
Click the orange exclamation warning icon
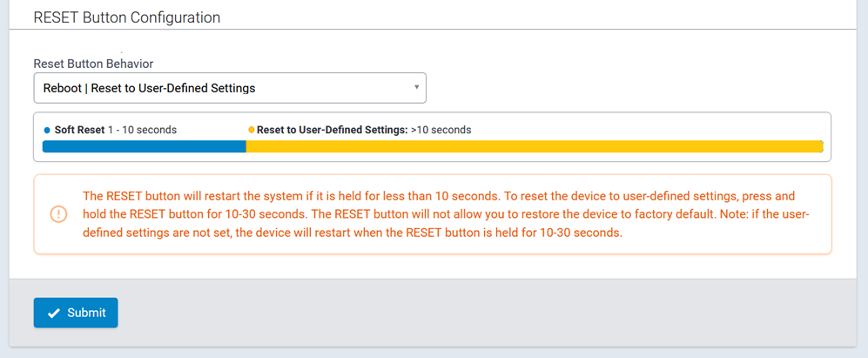[58, 214]
